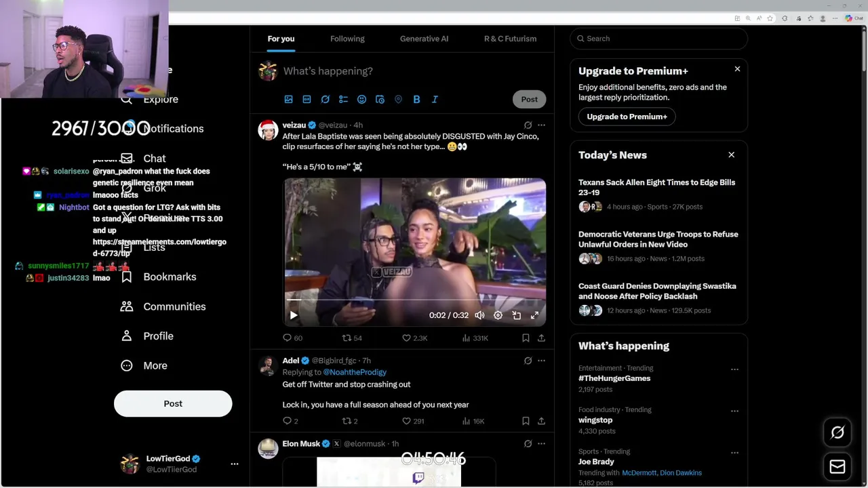Create a poll in the composer
This screenshot has height=488, width=868.
tap(343, 100)
